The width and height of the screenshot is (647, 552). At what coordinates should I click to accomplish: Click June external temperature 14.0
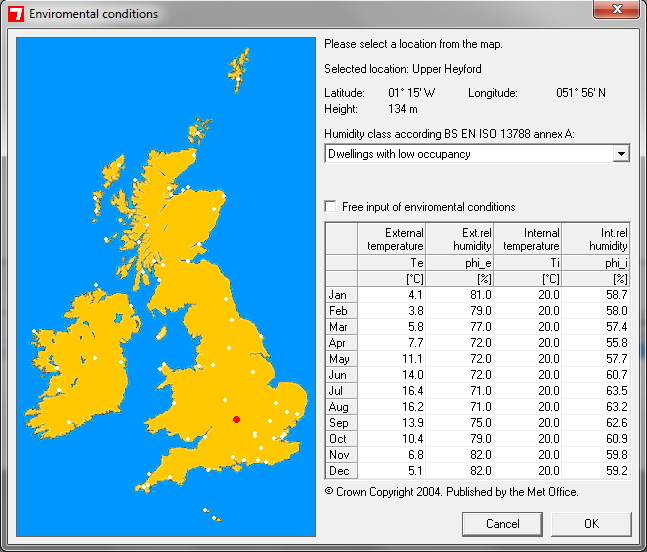391,375
